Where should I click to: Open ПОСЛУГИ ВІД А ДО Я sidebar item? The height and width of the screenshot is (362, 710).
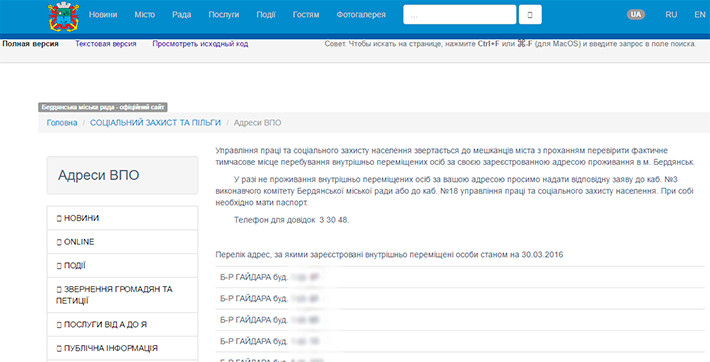click(x=122, y=324)
